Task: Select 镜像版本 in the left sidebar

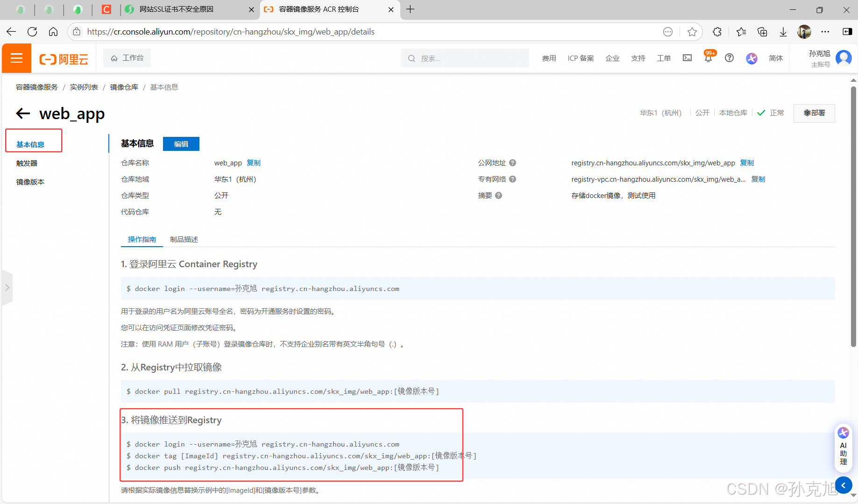Action: [30, 182]
